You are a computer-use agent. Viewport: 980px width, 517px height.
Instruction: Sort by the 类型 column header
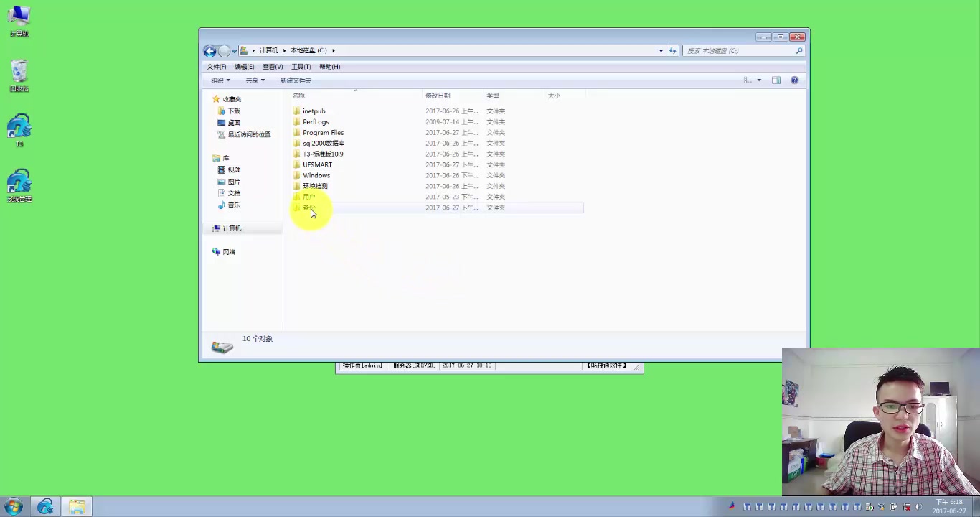493,96
